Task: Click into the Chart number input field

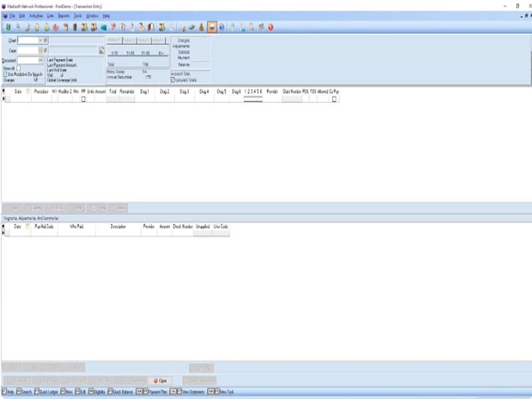Action: [28, 41]
